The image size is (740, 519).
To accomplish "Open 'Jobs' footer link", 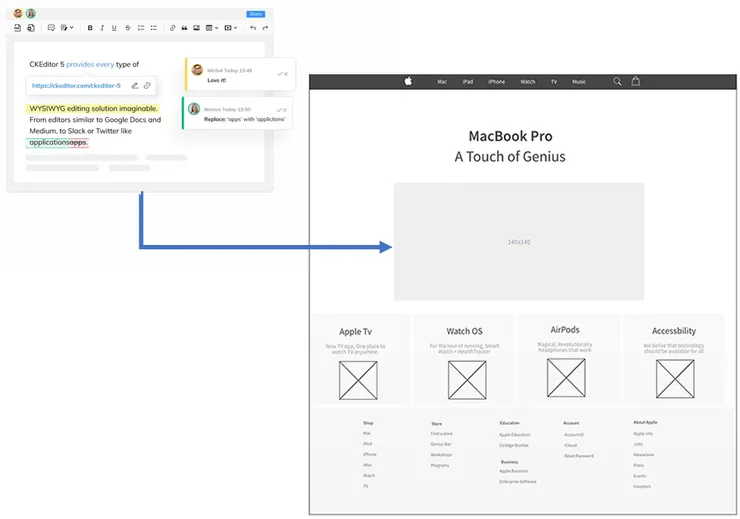I will point(638,444).
